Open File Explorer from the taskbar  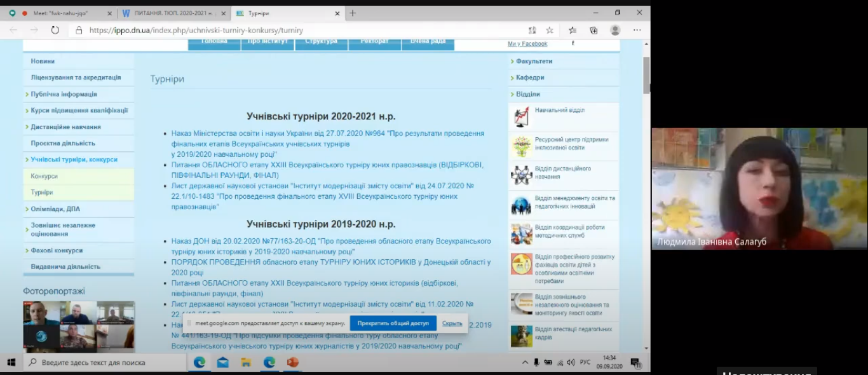tap(246, 362)
